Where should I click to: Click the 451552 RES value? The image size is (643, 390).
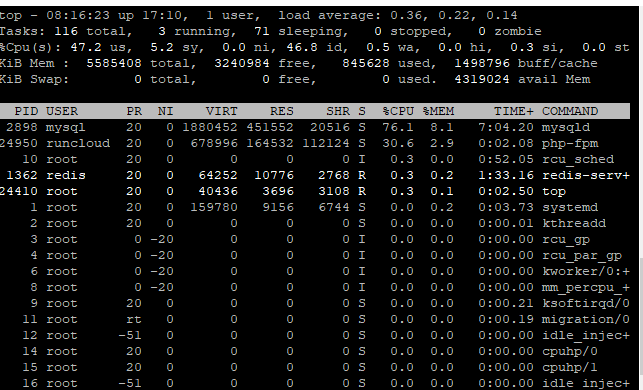coord(270,128)
